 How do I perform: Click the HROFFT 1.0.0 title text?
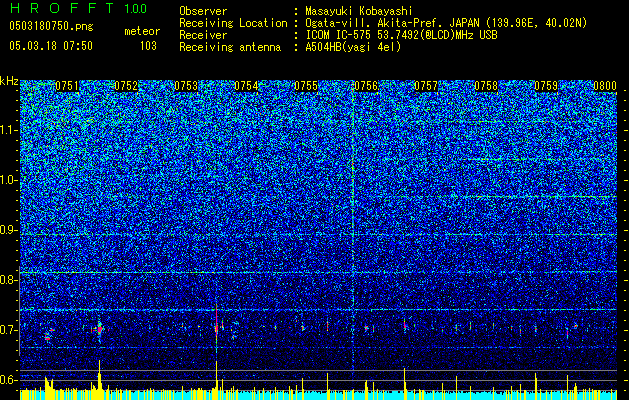click(x=78, y=8)
